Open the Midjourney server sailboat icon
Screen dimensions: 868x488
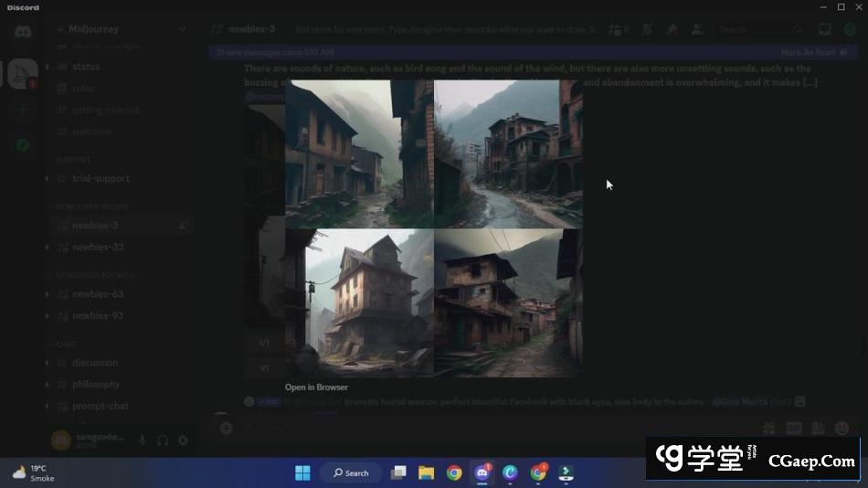pos(23,73)
